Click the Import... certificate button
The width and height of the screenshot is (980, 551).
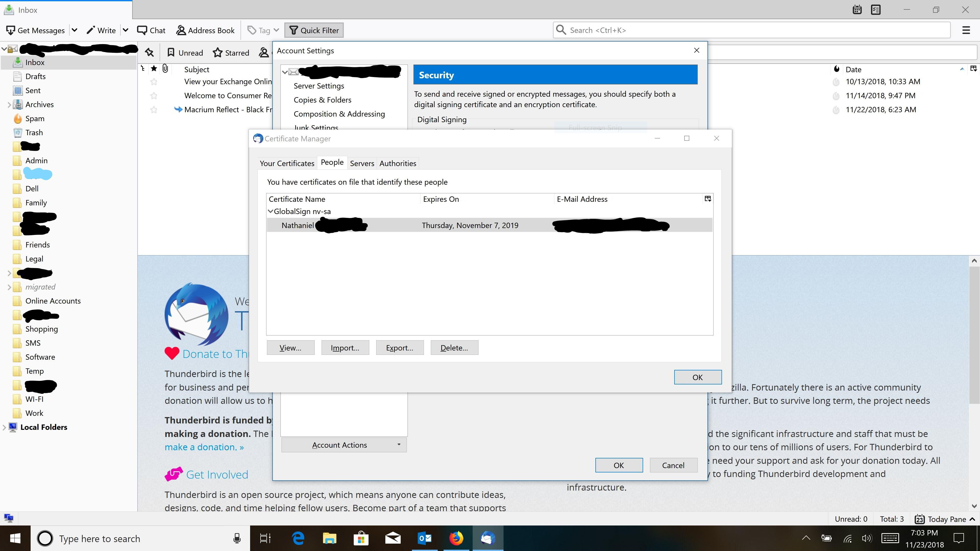345,348
